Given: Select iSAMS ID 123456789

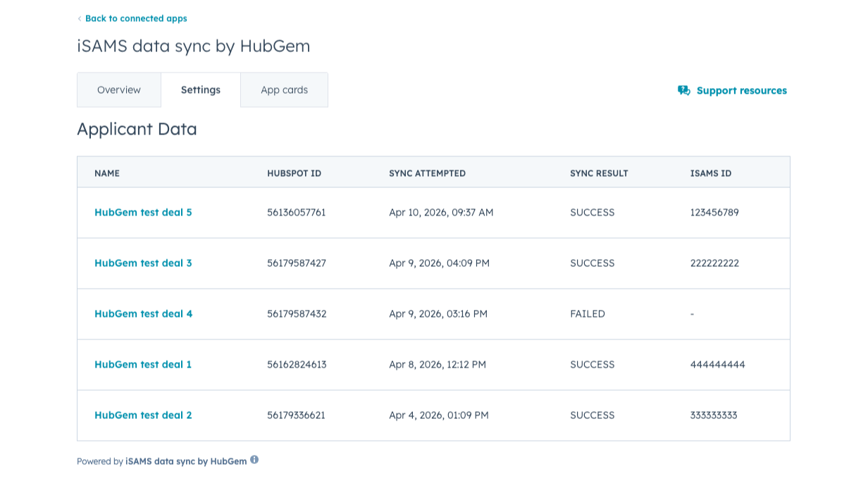Looking at the screenshot, I should coord(714,212).
